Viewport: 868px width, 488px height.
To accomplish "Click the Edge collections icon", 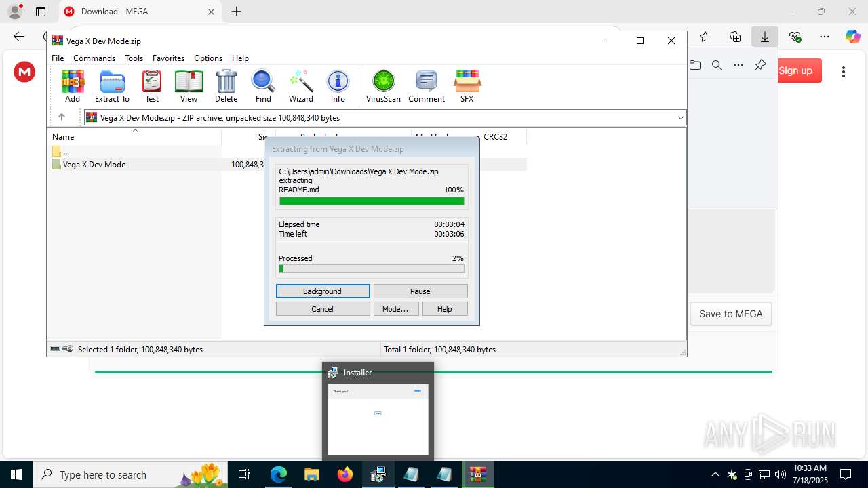I will click(x=735, y=37).
